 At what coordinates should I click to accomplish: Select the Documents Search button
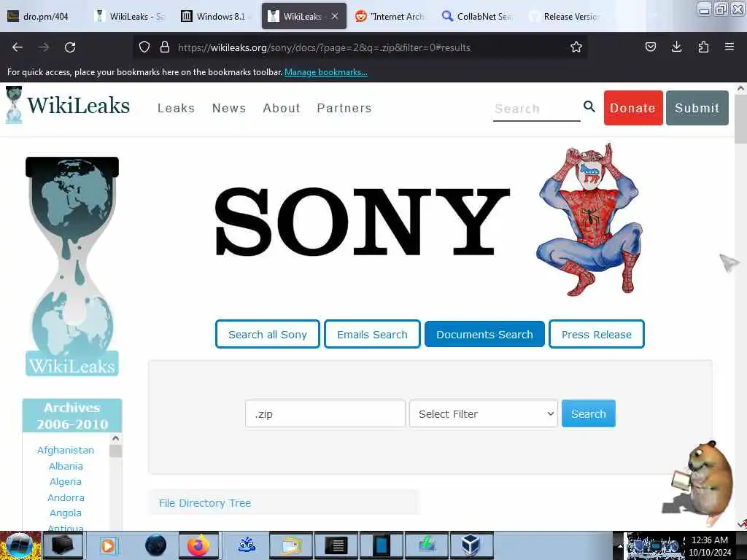pyautogui.click(x=484, y=334)
